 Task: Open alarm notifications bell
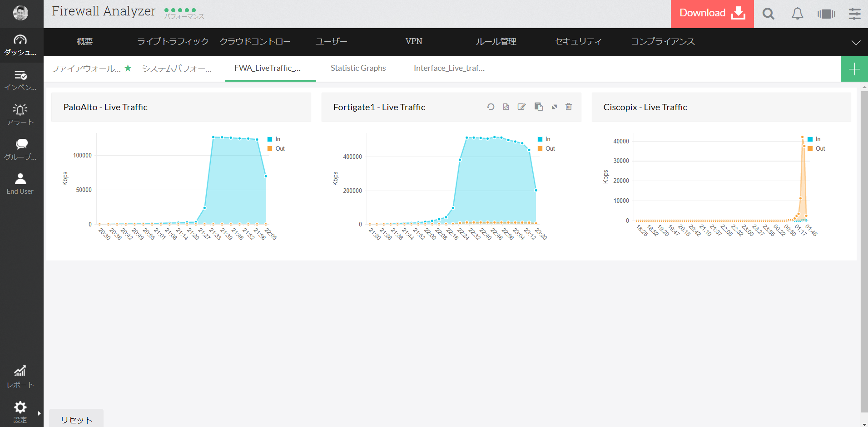tap(797, 14)
